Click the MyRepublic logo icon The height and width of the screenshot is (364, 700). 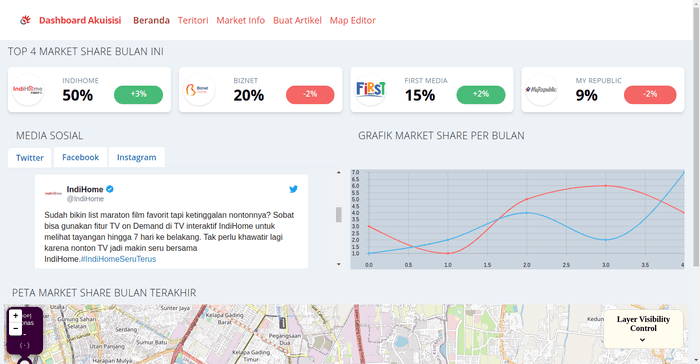[541, 89]
